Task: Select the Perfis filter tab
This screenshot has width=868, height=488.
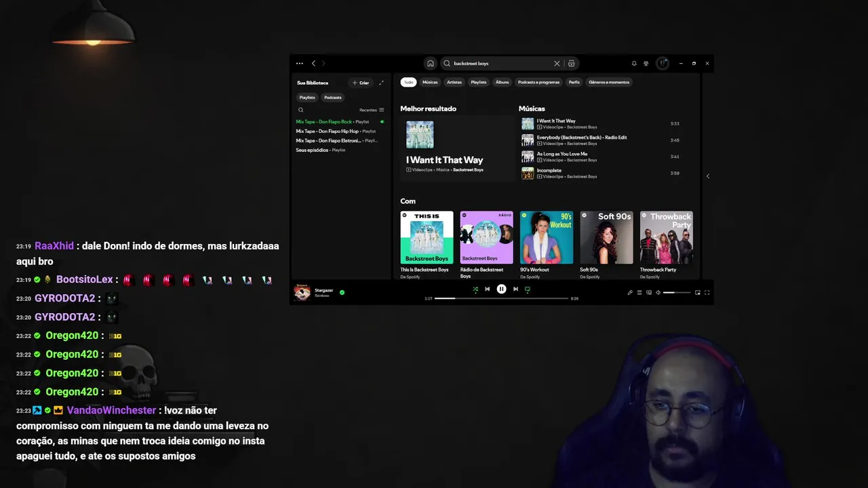Action: (x=574, y=82)
